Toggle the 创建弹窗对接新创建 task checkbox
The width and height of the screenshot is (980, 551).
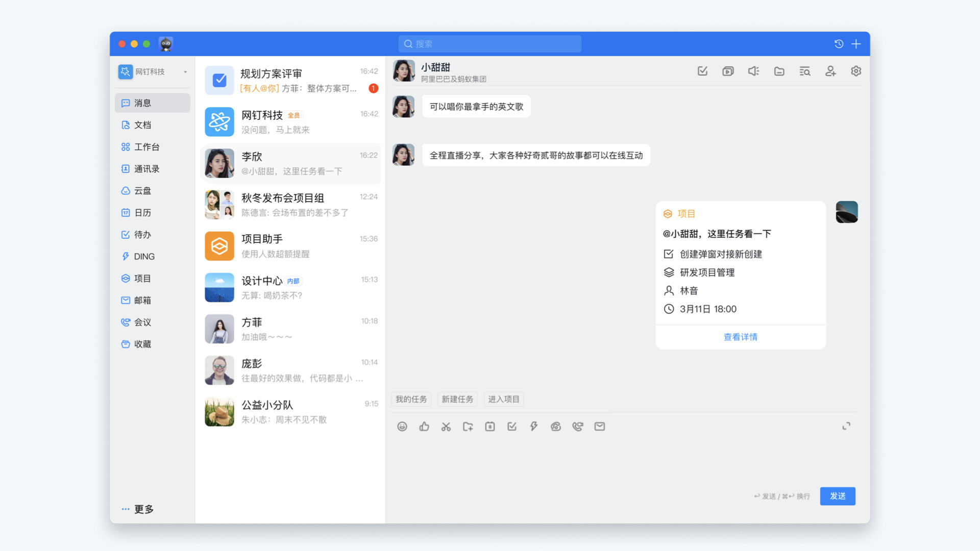point(669,254)
